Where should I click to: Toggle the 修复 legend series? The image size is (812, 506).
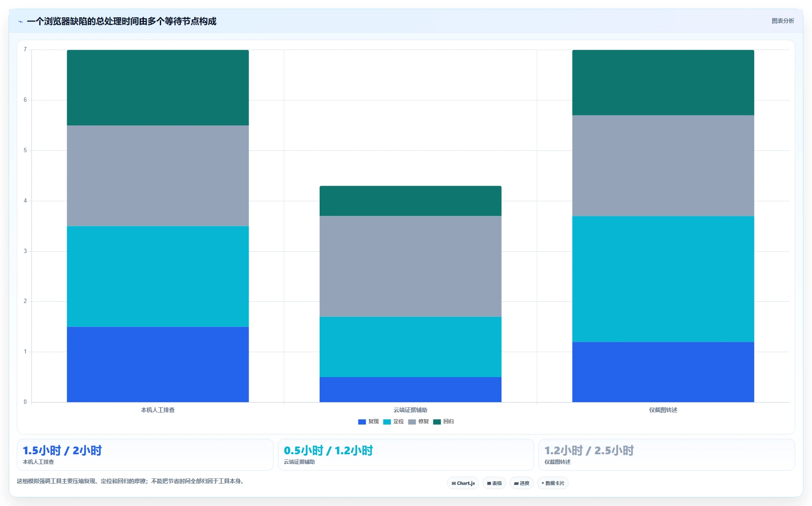[418, 422]
